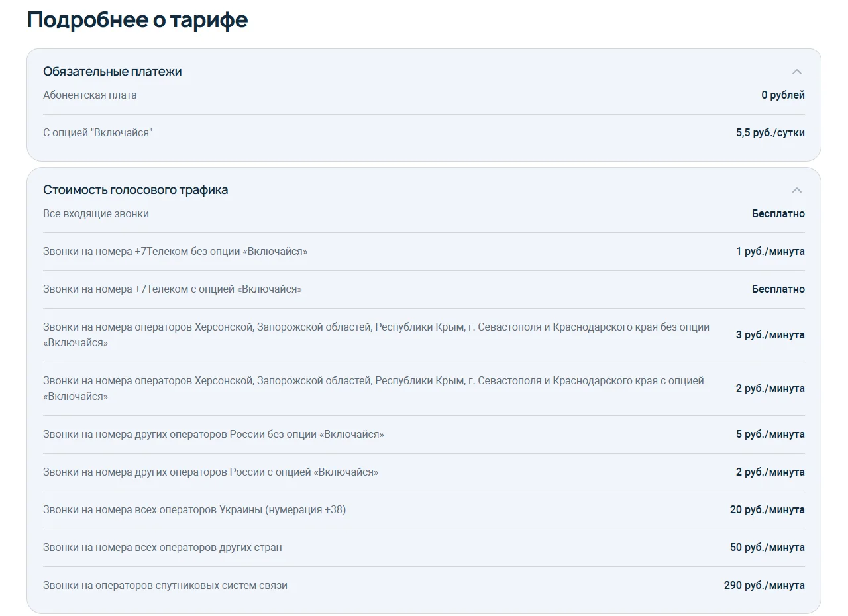
Task: Click the 5,5 руб./сутки value
Action: 770,132
